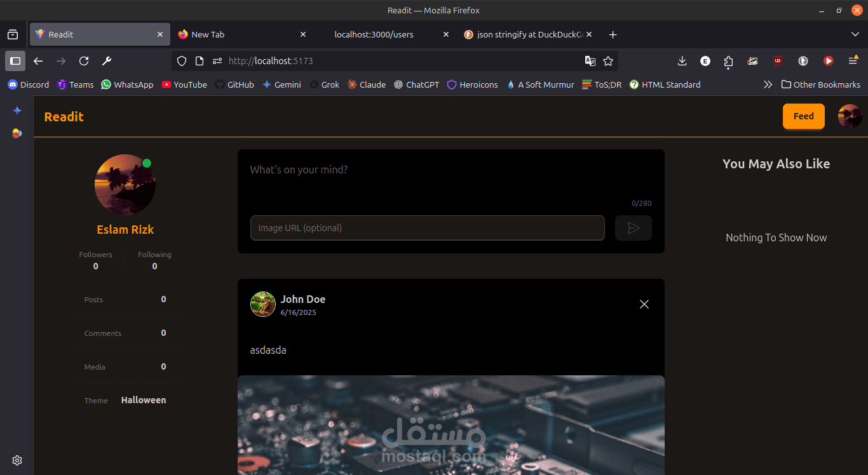This screenshot has height=475, width=868.
Task: Open the YouTube bookmark
Action: coord(184,84)
